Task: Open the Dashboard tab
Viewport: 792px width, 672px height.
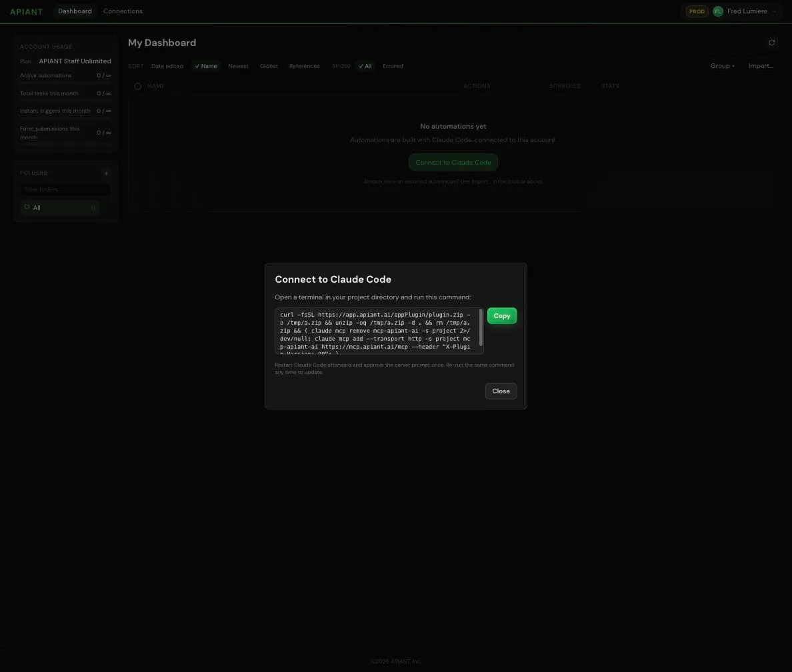Action: (75, 11)
